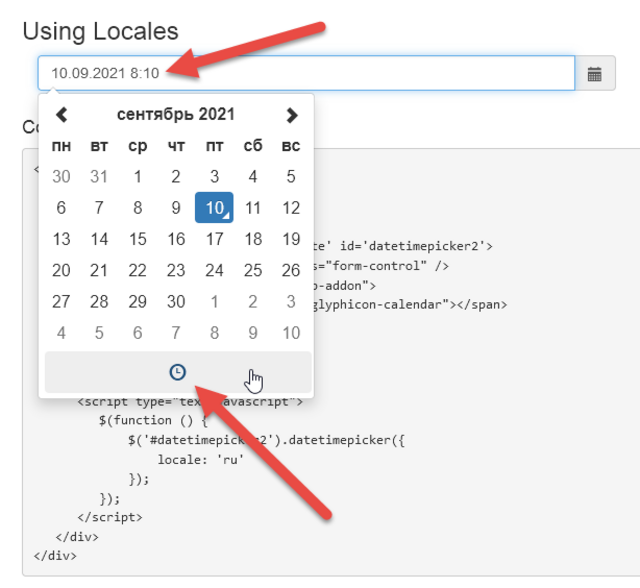Click the вт weekday header
Image resolution: width=640 pixels, height=588 pixels.
pyautogui.click(x=99, y=146)
